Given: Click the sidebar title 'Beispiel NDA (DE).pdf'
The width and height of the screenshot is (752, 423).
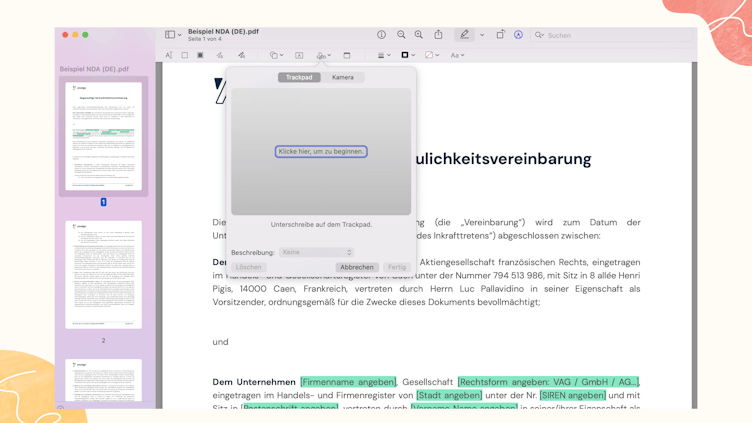Looking at the screenshot, I should (x=94, y=69).
